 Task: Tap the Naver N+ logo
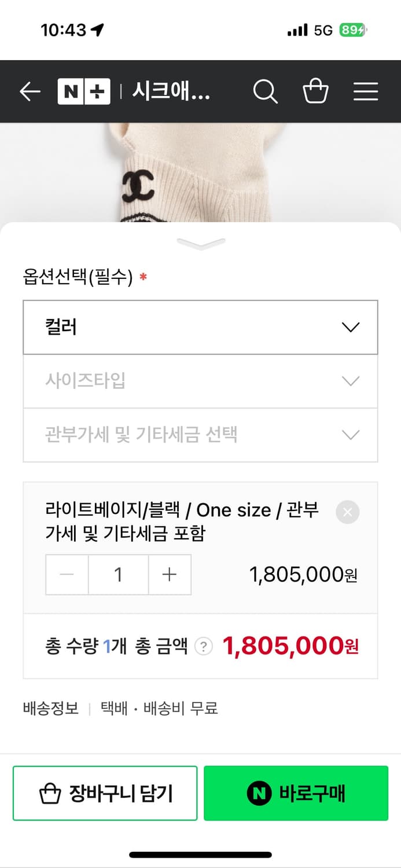tap(84, 91)
